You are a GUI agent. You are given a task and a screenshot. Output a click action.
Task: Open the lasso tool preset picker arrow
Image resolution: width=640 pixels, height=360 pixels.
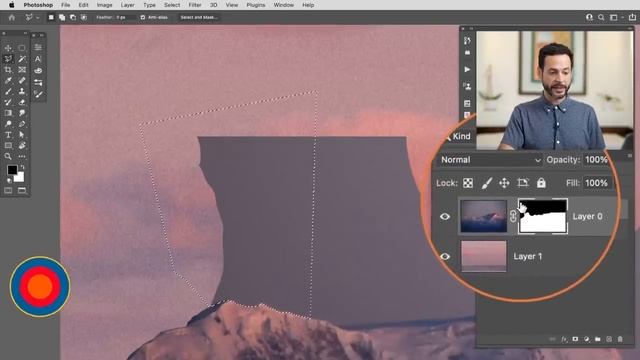click(x=38, y=18)
